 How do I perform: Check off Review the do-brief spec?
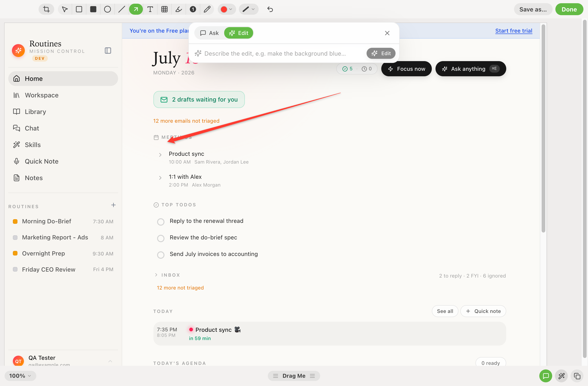tap(161, 238)
